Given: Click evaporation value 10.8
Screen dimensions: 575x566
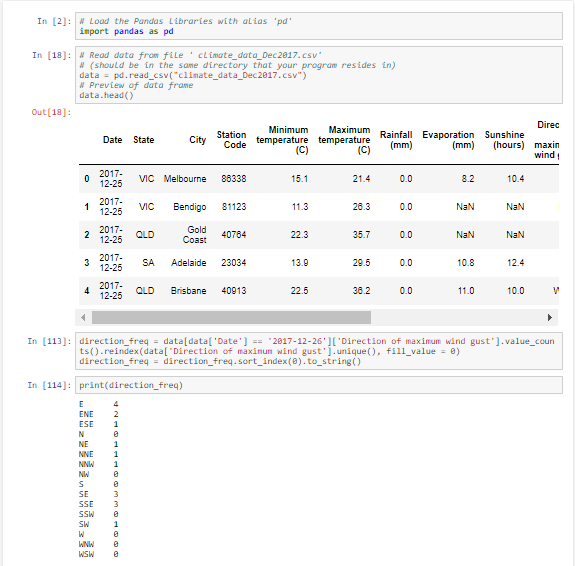Looking at the screenshot, I should (465, 263).
